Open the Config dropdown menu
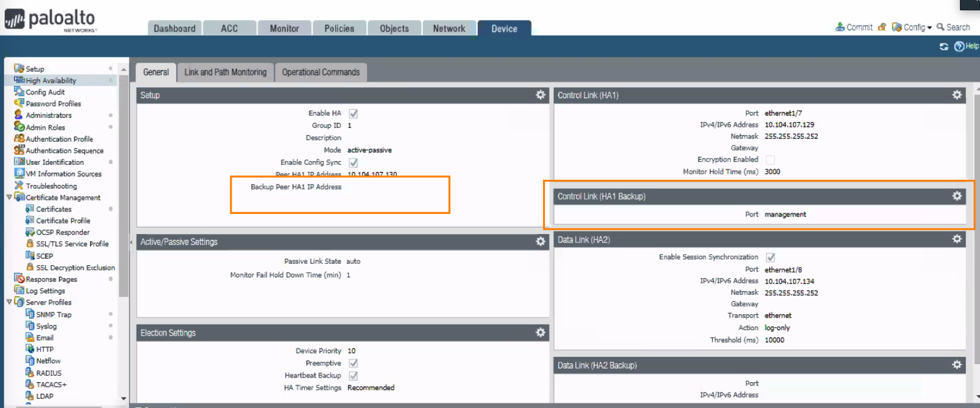 tap(911, 27)
